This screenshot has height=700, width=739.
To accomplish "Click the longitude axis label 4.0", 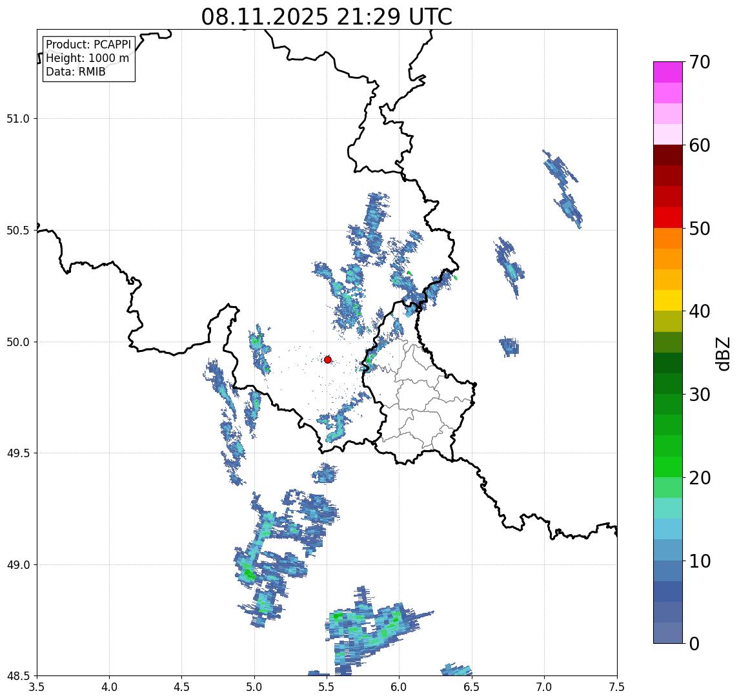I will [x=109, y=687].
